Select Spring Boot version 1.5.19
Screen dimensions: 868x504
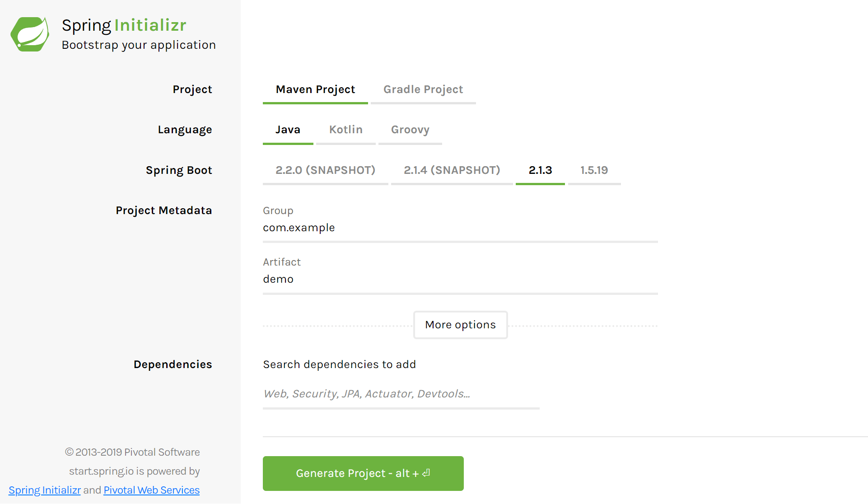[594, 170]
